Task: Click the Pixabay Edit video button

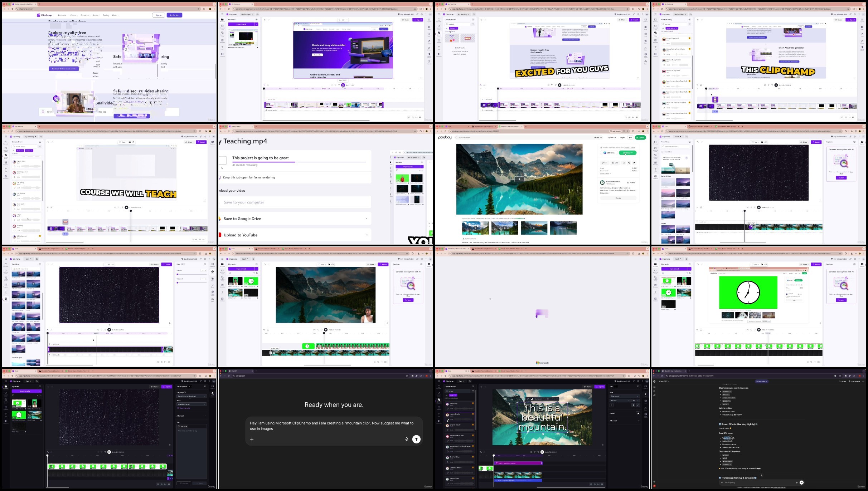Action: coord(609,153)
